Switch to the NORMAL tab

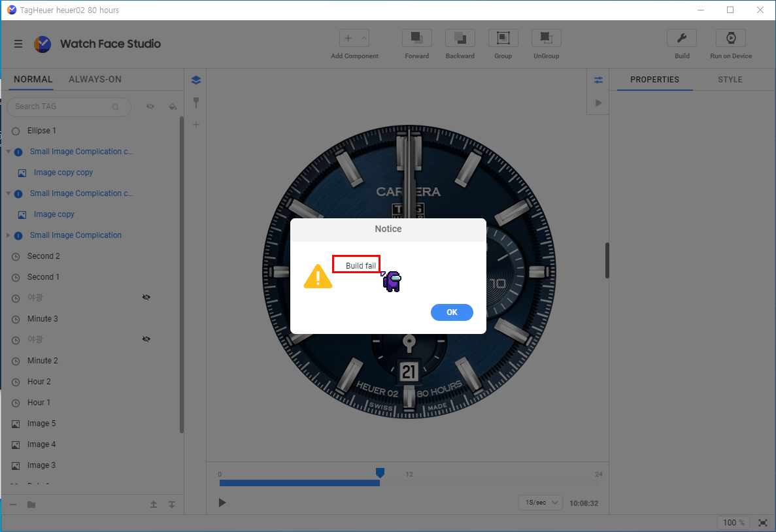[33, 79]
